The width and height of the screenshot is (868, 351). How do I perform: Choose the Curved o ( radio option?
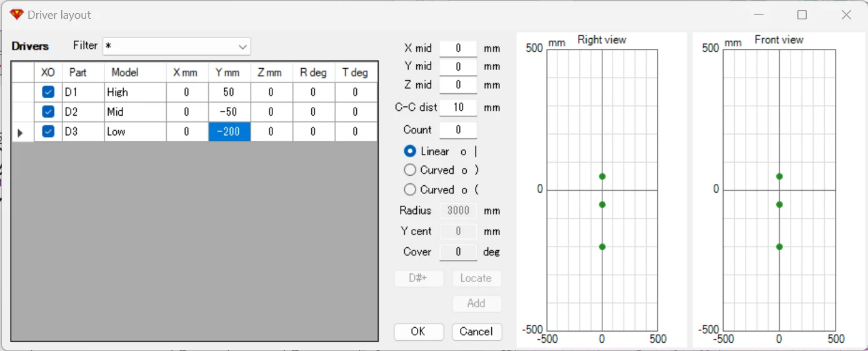point(411,190)
